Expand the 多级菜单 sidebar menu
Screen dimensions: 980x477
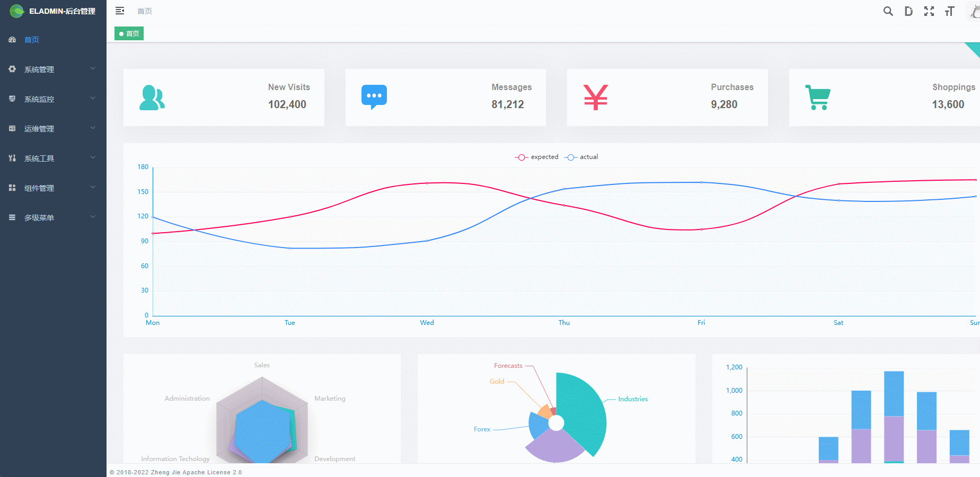point(52,218)
